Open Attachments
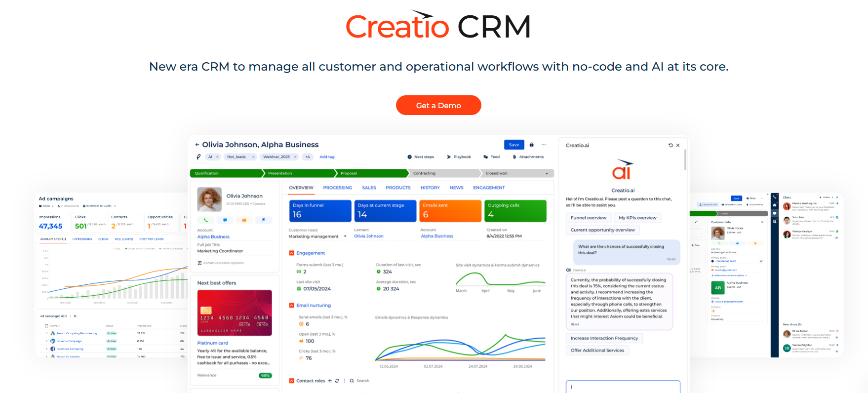Image resolution: width=868 pixels, height=393 pixels. click(x=528, y=157)
